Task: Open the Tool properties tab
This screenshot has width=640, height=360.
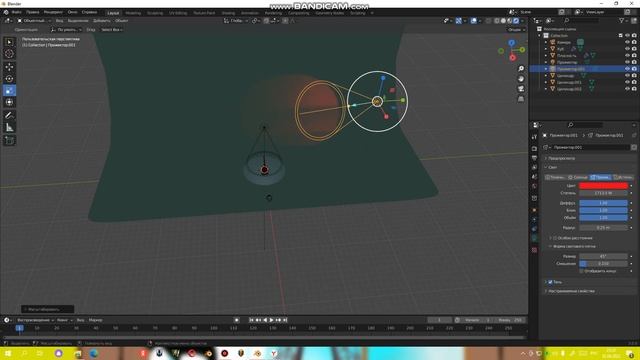Action: pyautogui.click(x=534, y=137)
